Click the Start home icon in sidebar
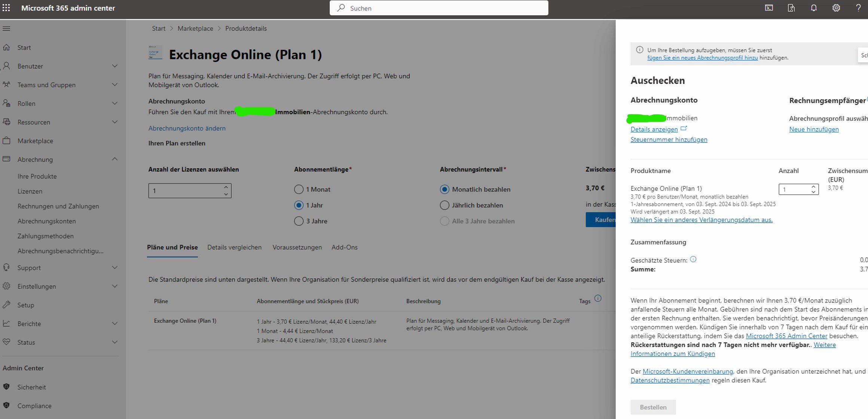The width and height of the screenshot is (868, 419). tap(6, 47)
